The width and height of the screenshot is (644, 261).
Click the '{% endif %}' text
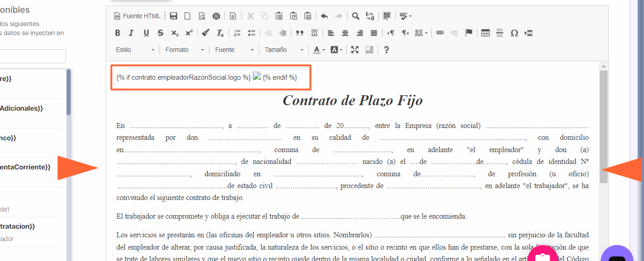coord(280,77)
